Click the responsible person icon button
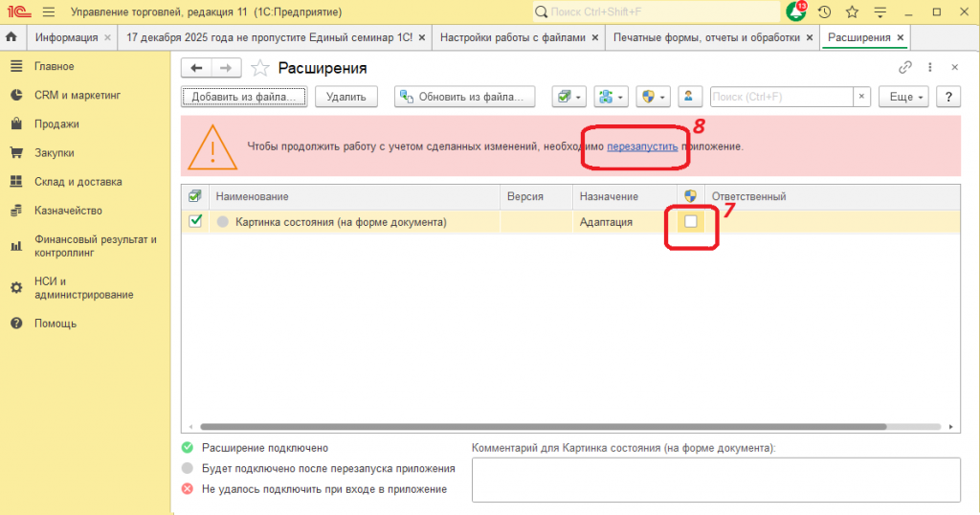980x515 pixels. coord(688,97)
